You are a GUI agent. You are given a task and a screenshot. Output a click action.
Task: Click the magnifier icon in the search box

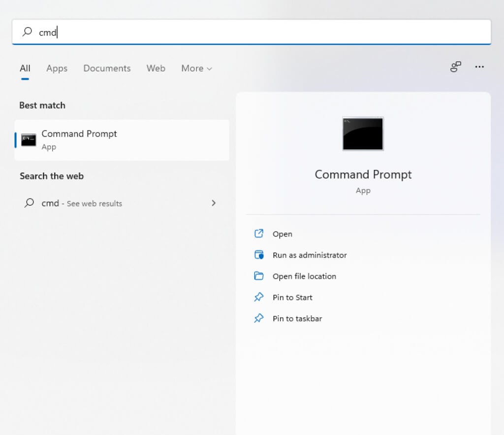coord(27,32)
